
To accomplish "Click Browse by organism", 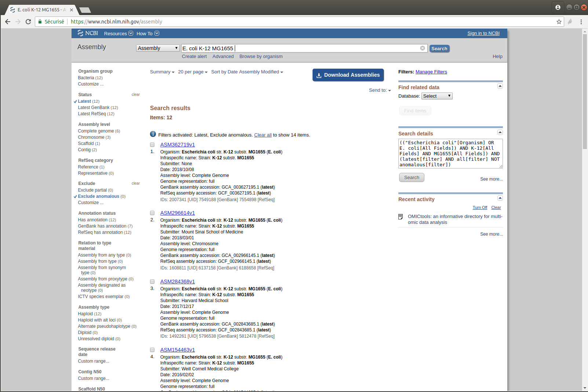I will coord(261,57).
